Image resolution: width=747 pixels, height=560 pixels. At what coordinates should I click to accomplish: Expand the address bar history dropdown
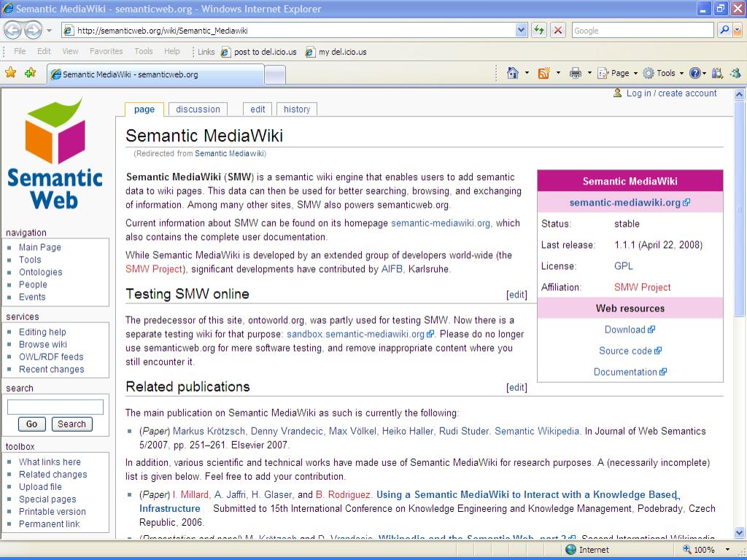(521, 31)
